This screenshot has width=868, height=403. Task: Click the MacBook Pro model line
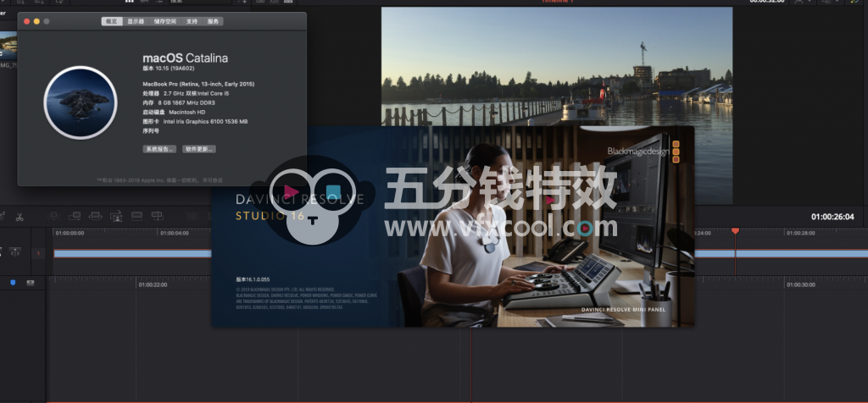(x=198, y=84)
